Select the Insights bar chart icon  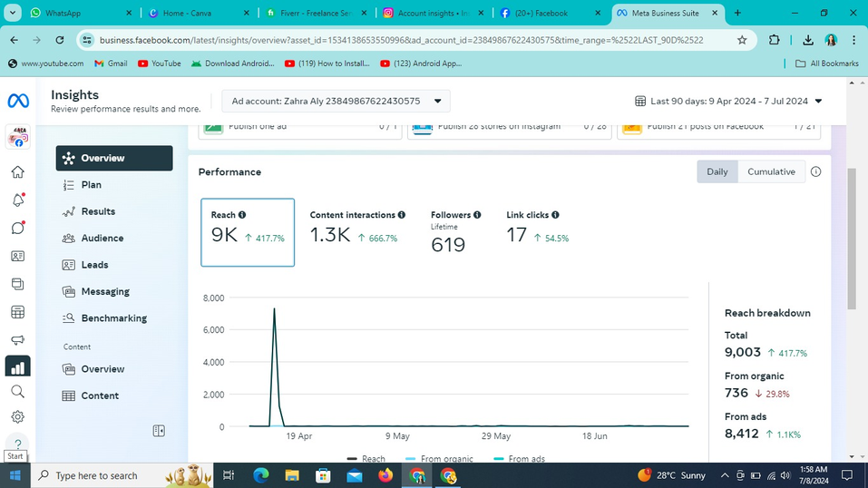click(18, 366)
